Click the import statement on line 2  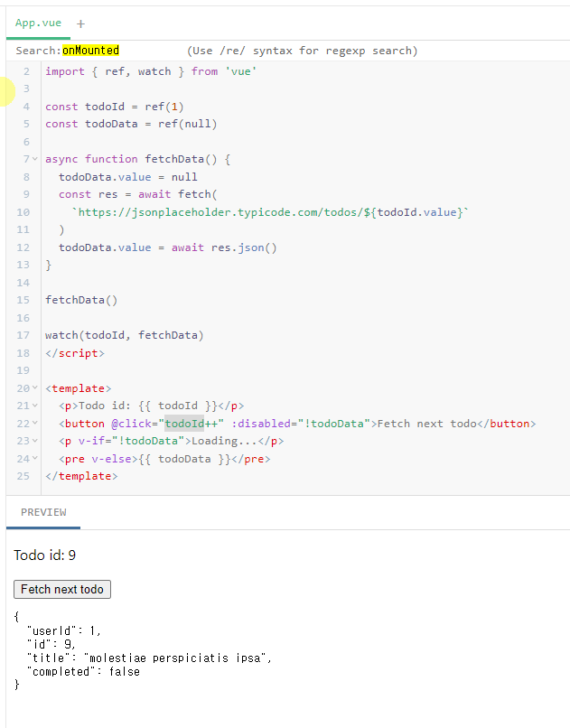151,71
